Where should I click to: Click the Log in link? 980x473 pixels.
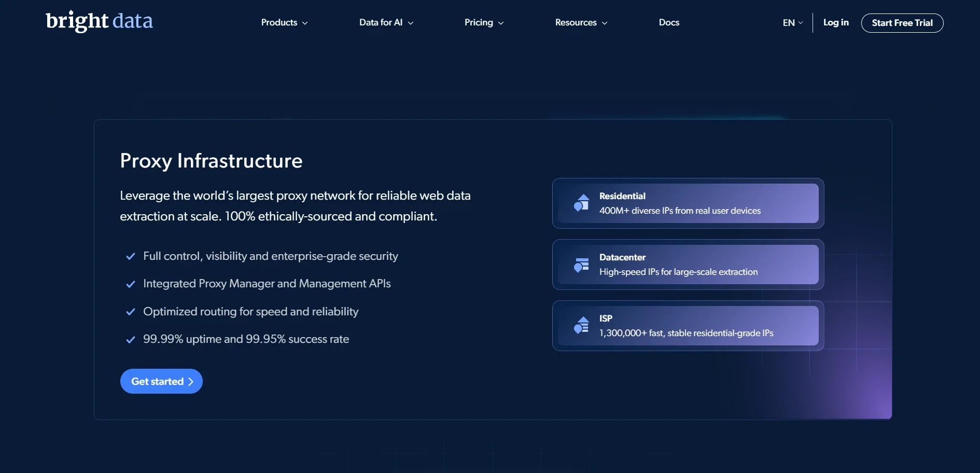pyautogui.click(x=836, y=22)
